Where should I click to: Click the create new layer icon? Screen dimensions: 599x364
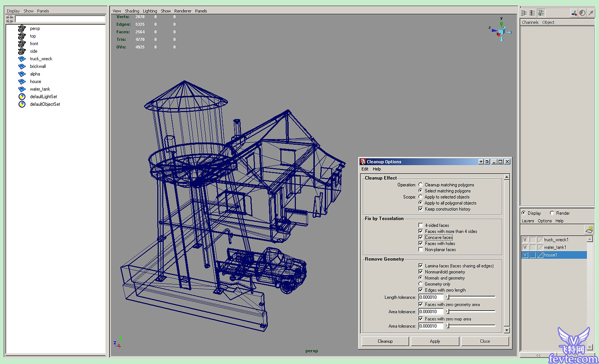point(589,230)
